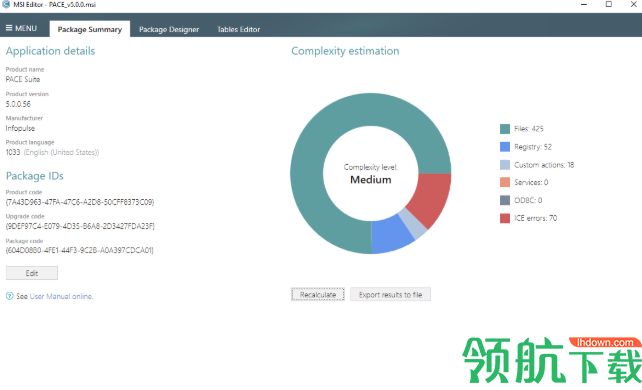Click the light blue Custom actions chart segment
Viewport: 642px width, 390px height.
pos(414,223)
